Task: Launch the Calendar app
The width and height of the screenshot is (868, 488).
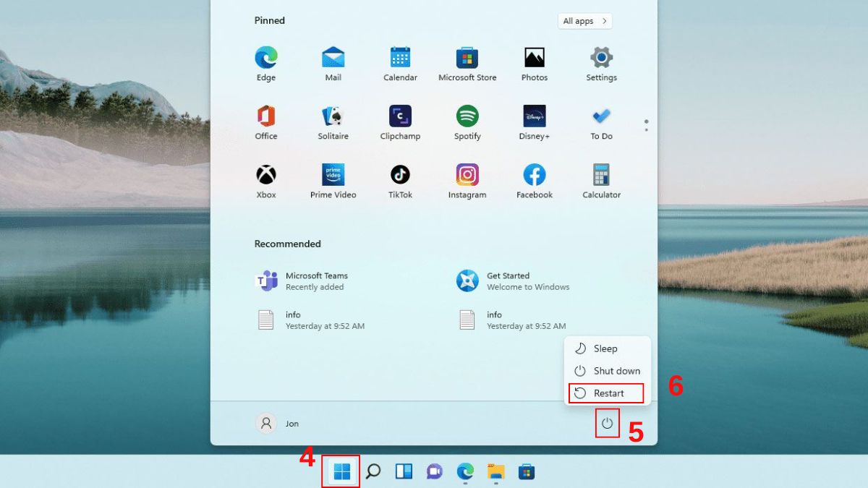Action: click(x=400, y=64)
